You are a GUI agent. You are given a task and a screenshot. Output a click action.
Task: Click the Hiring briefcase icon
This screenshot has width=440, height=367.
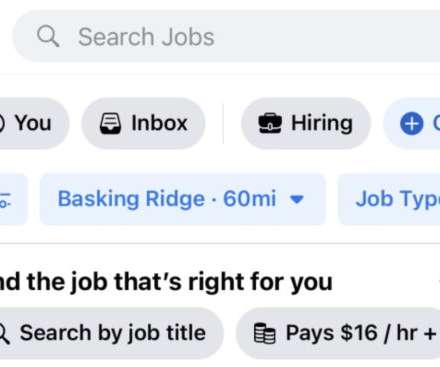270,123
